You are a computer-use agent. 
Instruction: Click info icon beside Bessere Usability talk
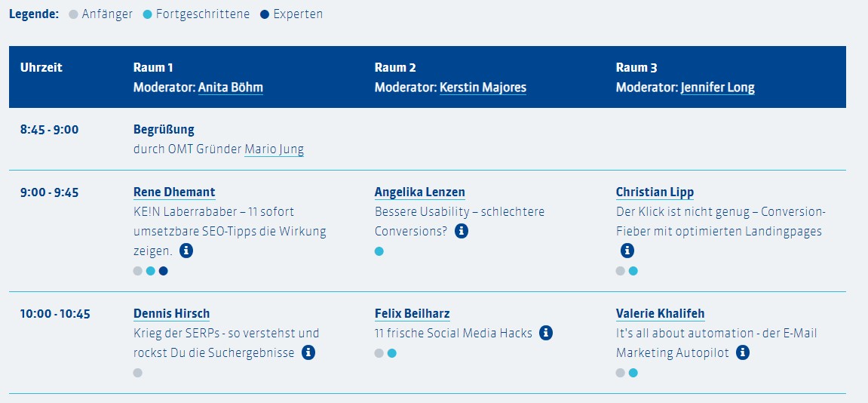coord(462,231)
